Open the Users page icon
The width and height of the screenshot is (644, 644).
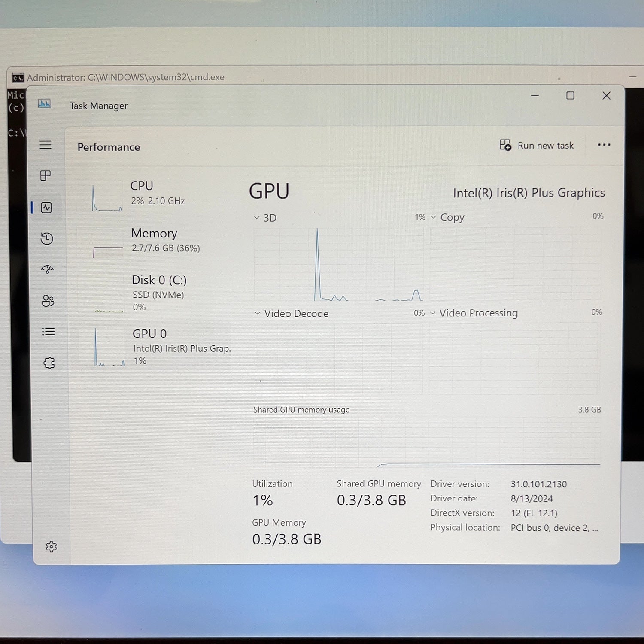click(x=48, y=301)
